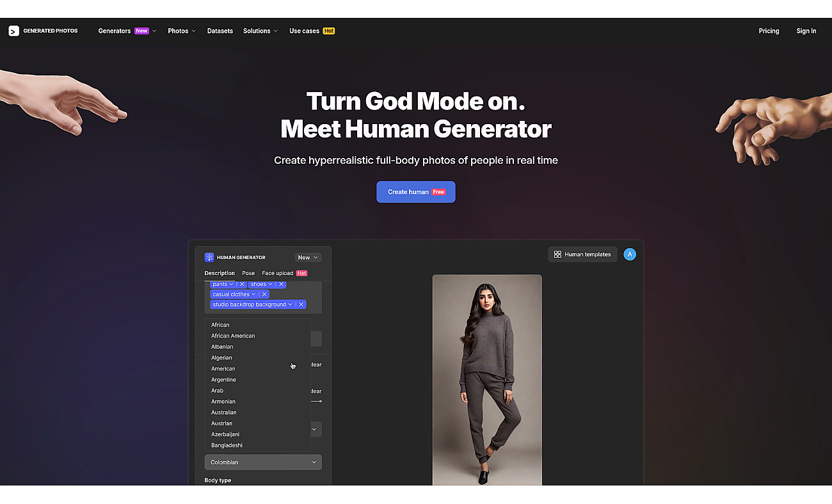
Task: Visit the Pricing page
Action: click(769, 31)
